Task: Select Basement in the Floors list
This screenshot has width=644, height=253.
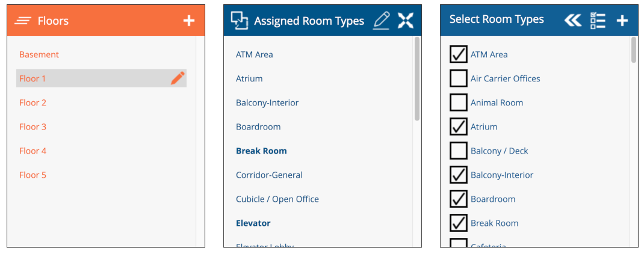Action: [39, 54]
